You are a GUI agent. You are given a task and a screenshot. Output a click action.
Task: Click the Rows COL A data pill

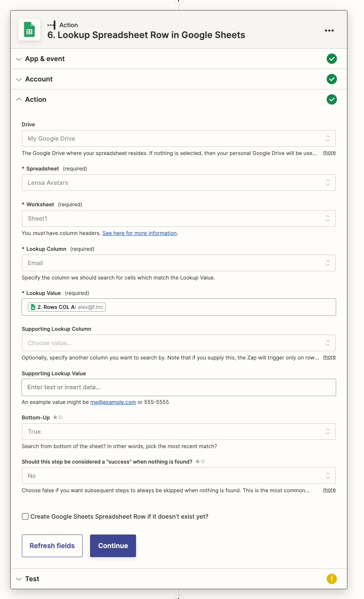click(x=67, y=307)
